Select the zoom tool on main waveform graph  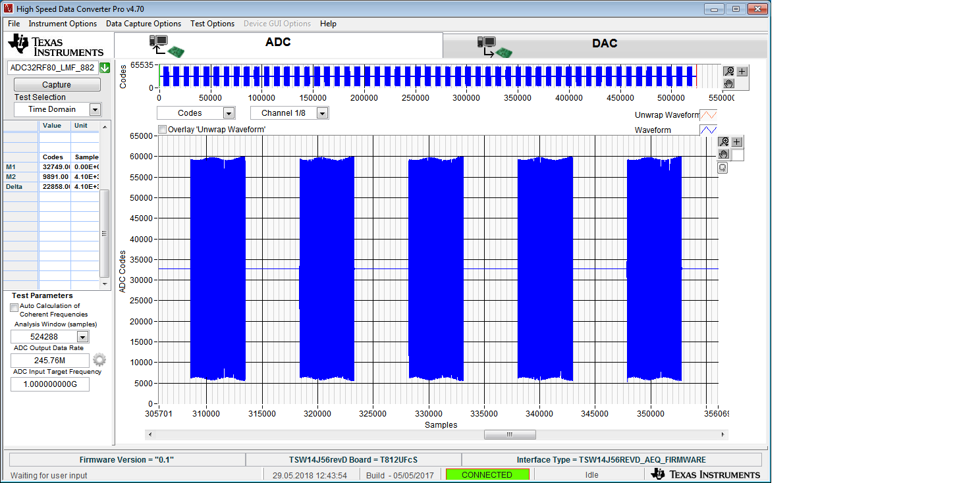pos(724,141)
